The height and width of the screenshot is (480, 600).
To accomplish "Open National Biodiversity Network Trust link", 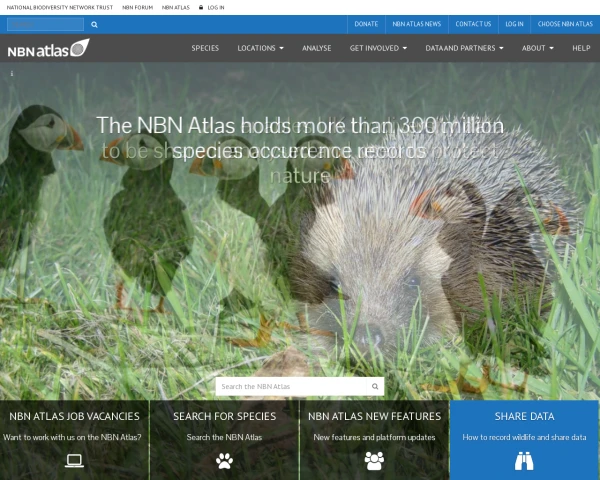I will 60,7.
